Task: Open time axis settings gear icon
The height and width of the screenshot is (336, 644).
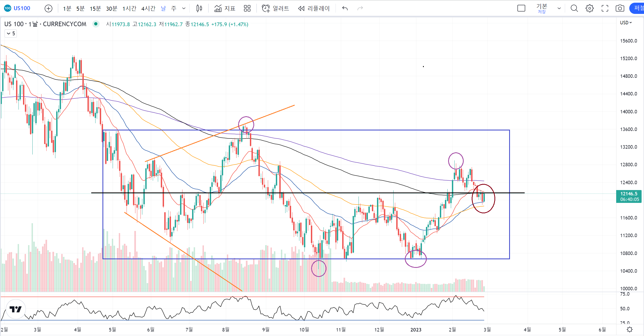Action: click(630, 330)
